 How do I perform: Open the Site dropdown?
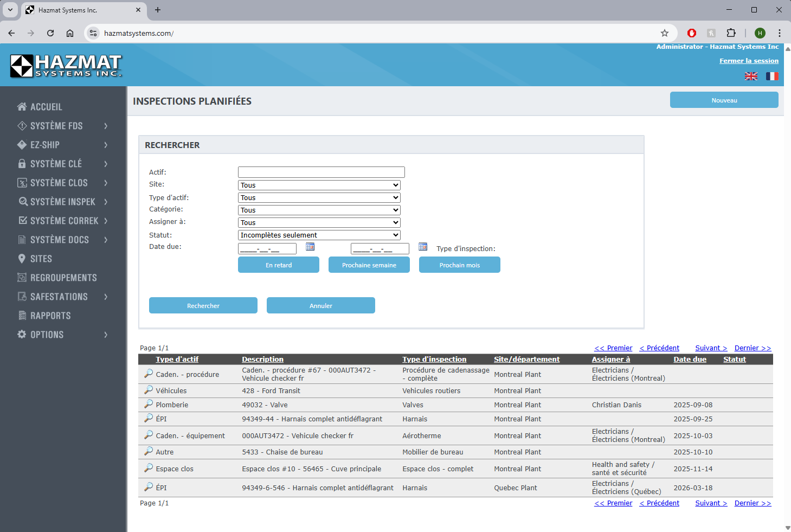click(319, 185)
